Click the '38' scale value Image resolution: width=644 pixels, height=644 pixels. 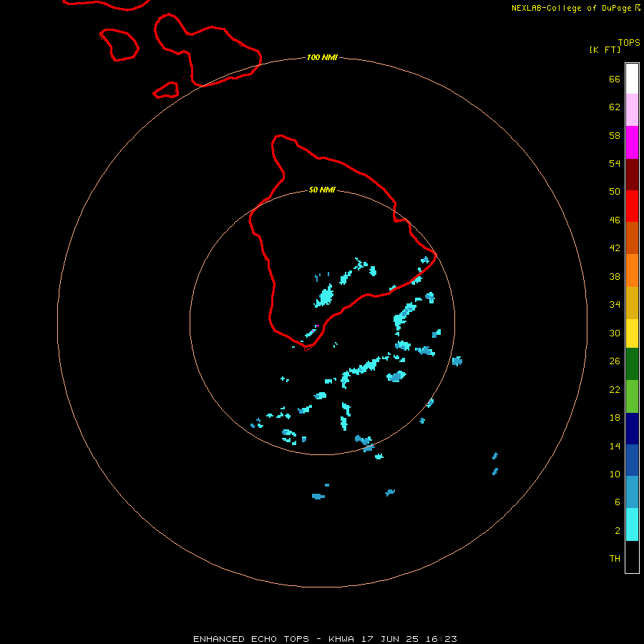(615, 277)
